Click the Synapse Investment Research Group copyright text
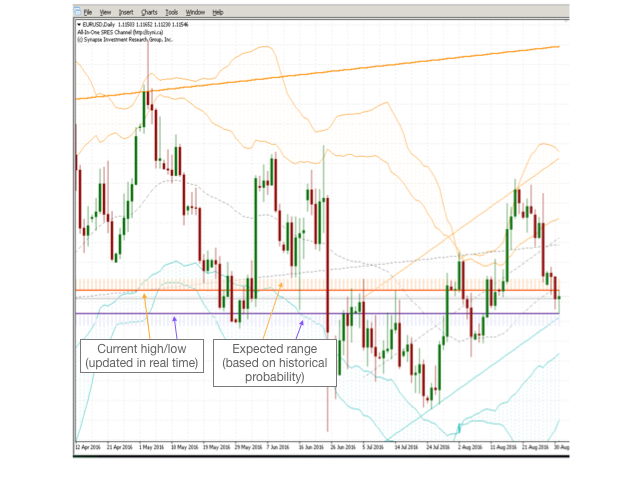The image size is (640, 480). click(x=125, y=40)
